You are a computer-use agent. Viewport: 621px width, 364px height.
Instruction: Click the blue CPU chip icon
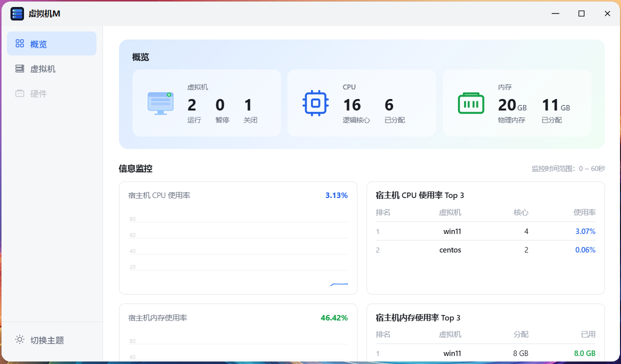tap(315, 103)
